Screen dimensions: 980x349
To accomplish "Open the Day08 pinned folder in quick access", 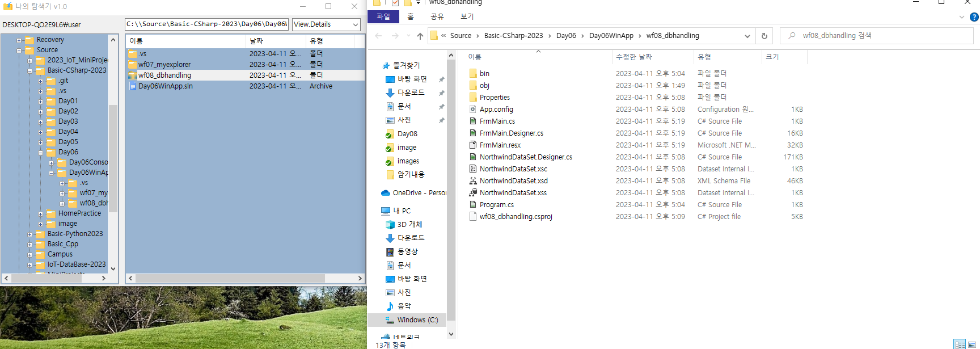I will (401, 134).
